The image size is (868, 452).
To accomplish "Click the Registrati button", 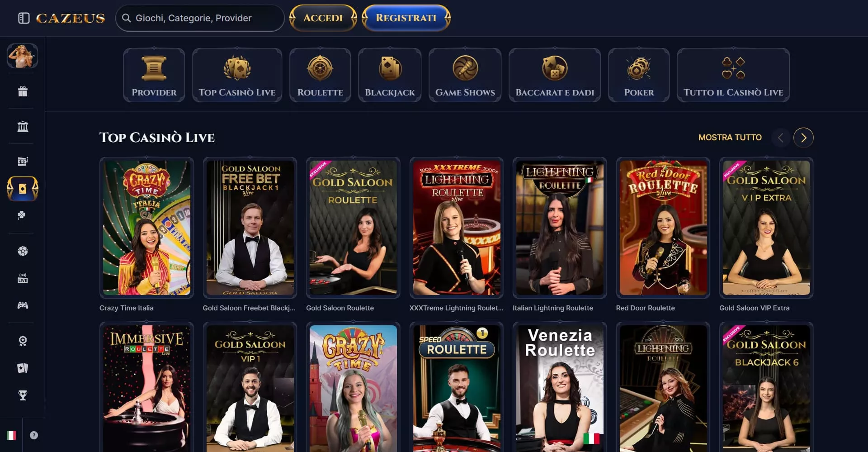I will coord(406,18).
